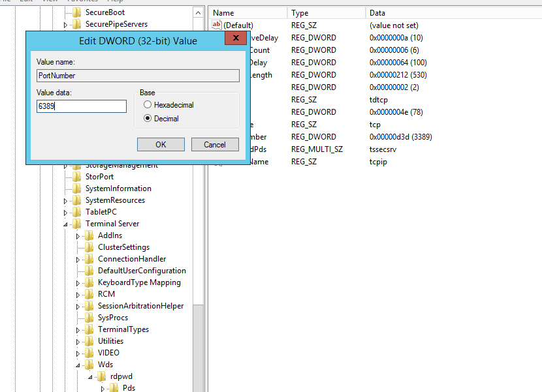
Task: Click the SecureBoot folder icon
Action: click(x=77, y=12)
